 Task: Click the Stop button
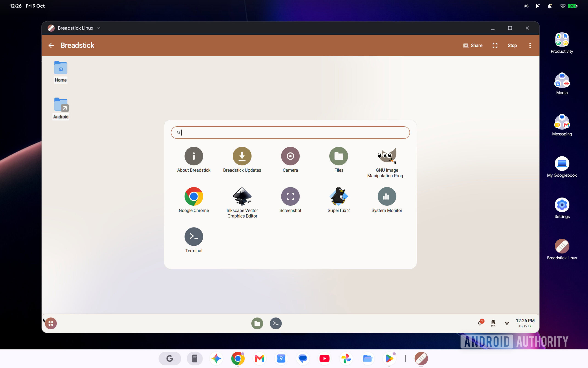512,45
